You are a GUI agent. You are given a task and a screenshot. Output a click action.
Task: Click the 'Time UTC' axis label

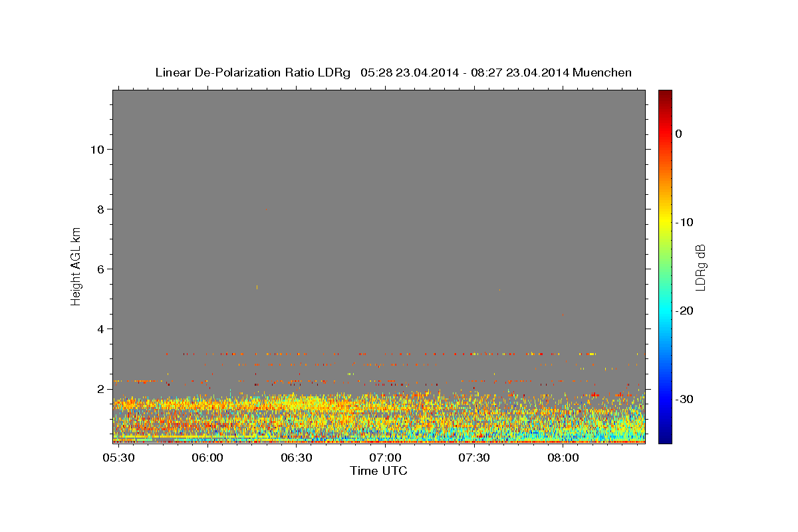tap(378, 471)
